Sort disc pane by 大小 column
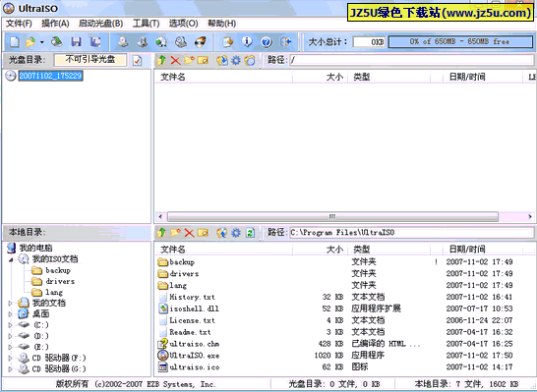537x392 pixels. 321,77
